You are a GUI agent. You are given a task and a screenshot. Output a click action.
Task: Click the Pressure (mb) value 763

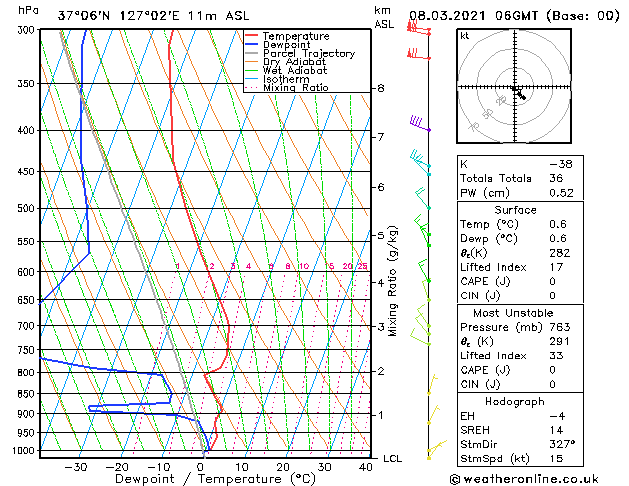(x=560, y=327)
